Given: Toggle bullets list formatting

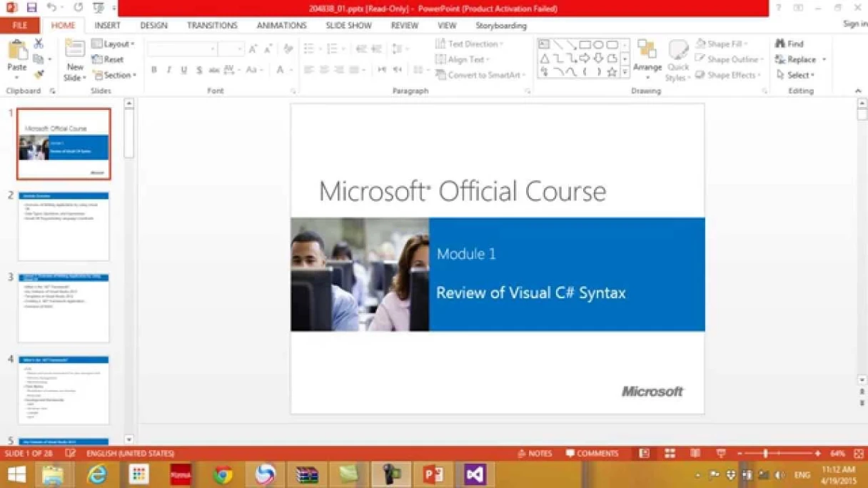Looking at the screenshot, I should tap(308, 49).
